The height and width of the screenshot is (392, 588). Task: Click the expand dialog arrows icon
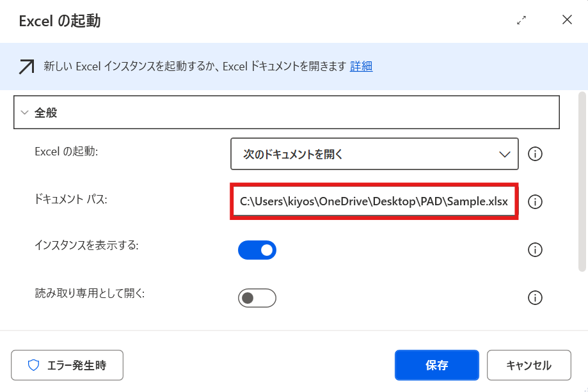click(521, 20)
